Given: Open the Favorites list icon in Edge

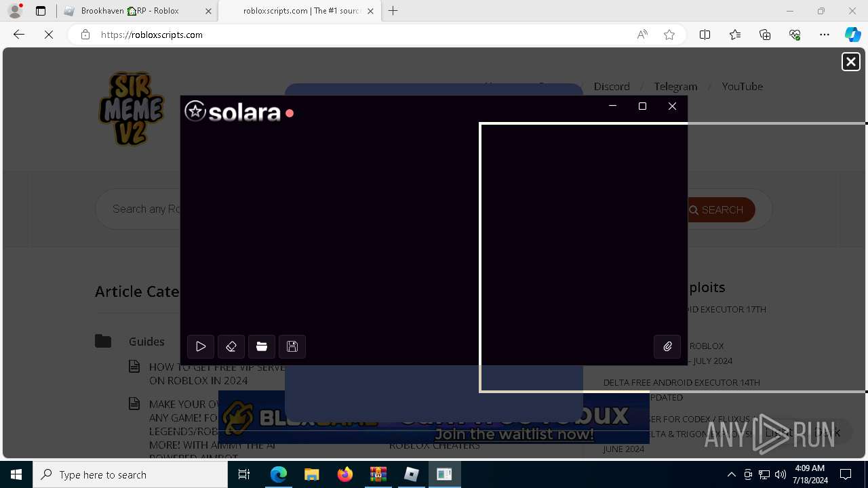Looking at the screenshot, I should coord(735,35).
